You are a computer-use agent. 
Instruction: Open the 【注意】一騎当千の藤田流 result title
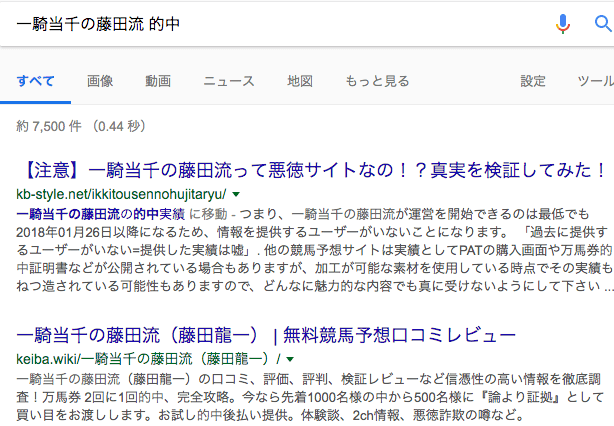pos(311,170)
